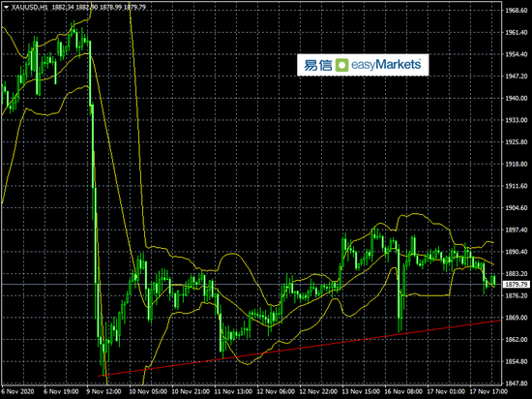The image size is (532, 399).
Task: Click the 1854.80 price axis label
Action: click(x=517, y=361)
